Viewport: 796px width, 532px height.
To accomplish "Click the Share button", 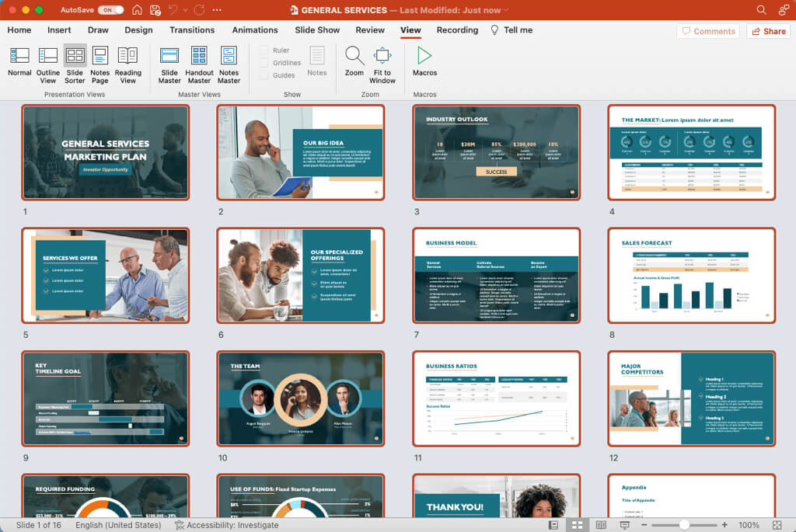I will [x=769, y=31].
